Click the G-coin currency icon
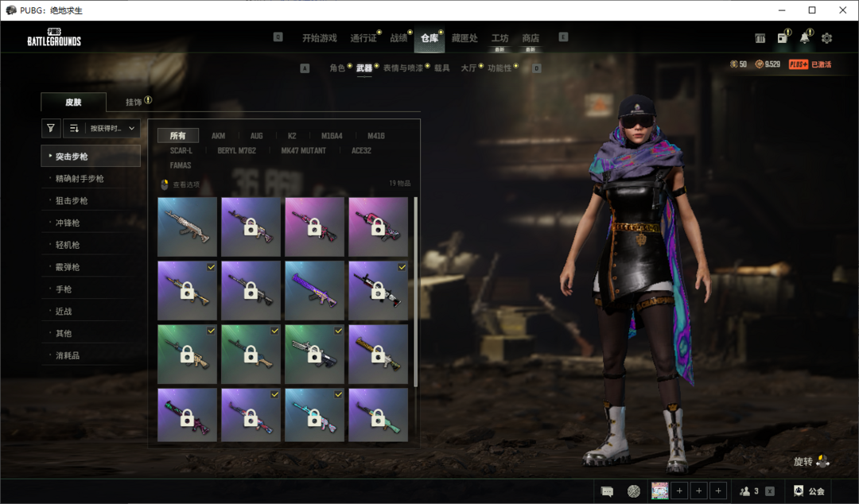The width and height of the screenshot is (859, 504). [x=733, y=64]
